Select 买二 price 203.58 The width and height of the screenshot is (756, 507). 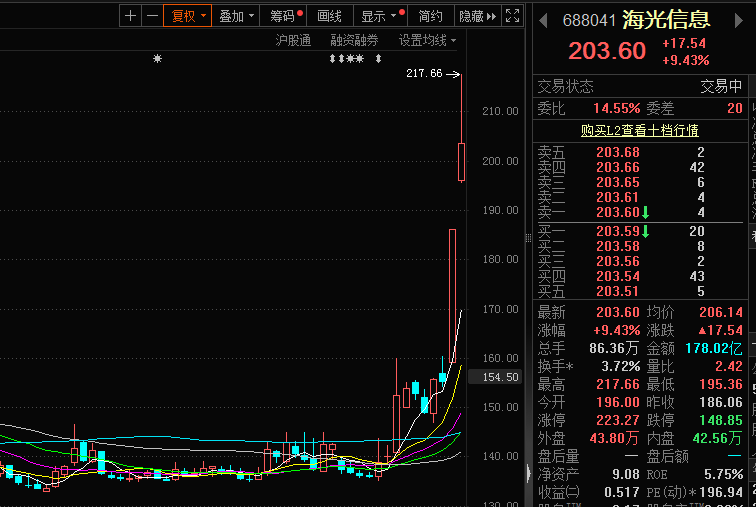click(618, 246)
